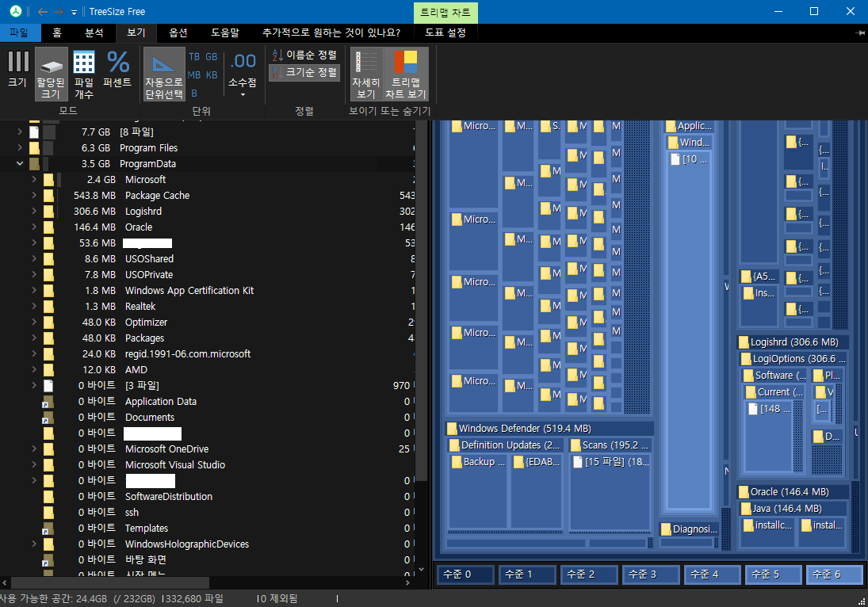Open the 도움말 ribbon tab
Image resolution: width=868 pixels, height=607 pixels.
(225, 32)
